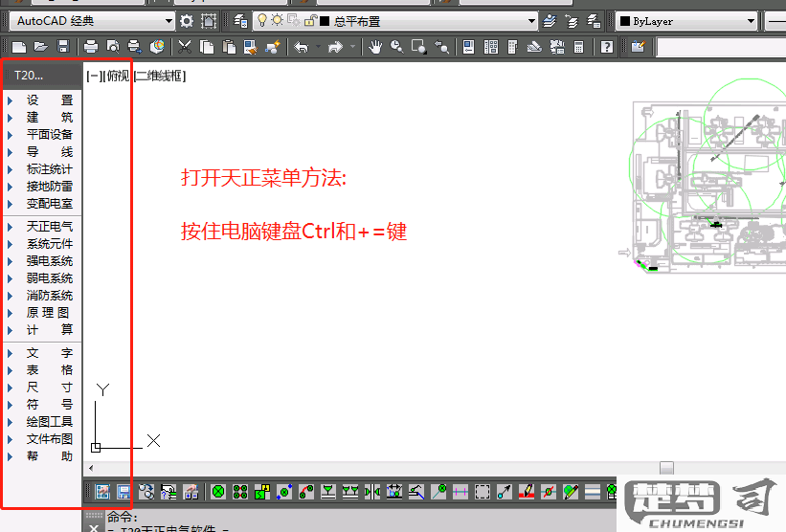The width and height of the screenshot is (786, 532).
Task: Click the horizontal scrollbar left arrow
Action: (91, 468)
